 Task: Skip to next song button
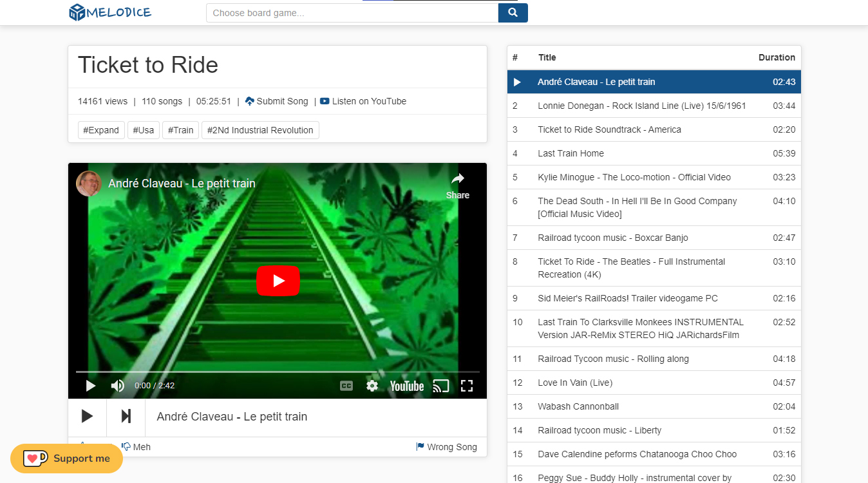pos(126,416)
